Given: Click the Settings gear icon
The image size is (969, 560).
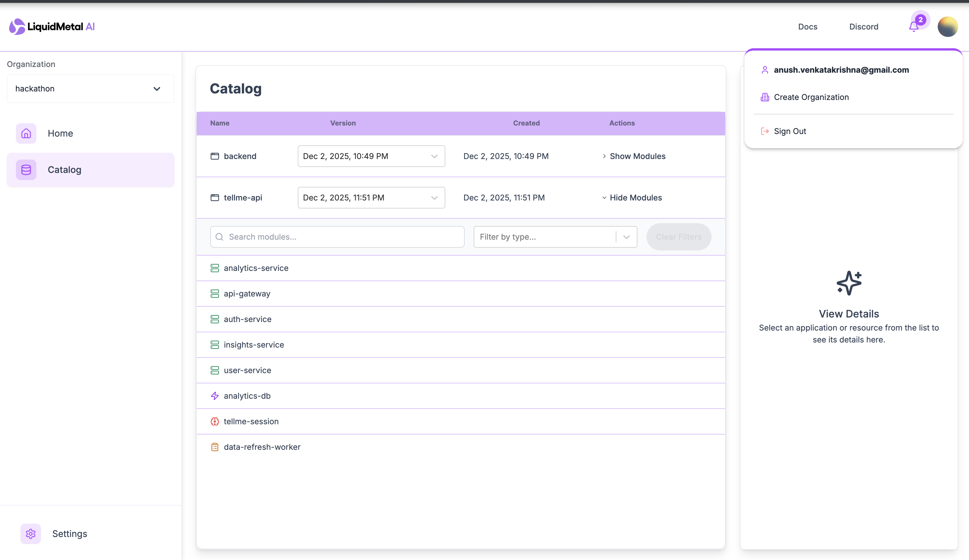Looking at the screenshot, I should [x=31, y=534].
